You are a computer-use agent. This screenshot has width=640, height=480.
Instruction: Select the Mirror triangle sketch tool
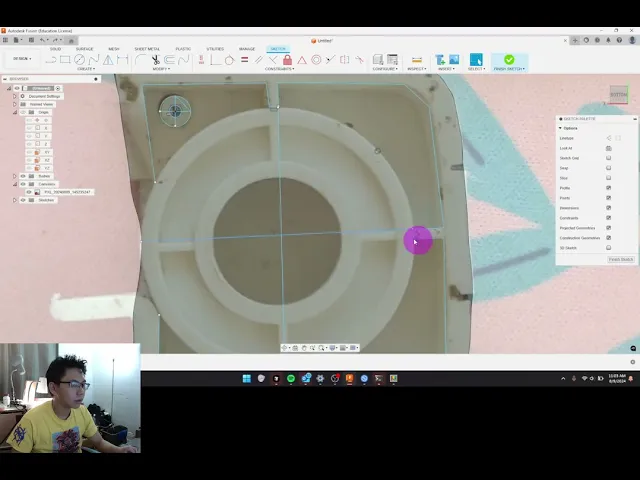point(108,60)
